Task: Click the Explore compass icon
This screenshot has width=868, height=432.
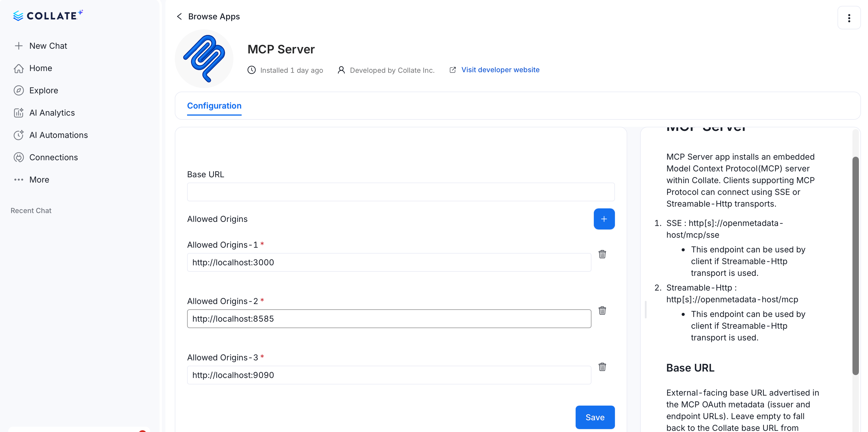Action: [18, 90]
